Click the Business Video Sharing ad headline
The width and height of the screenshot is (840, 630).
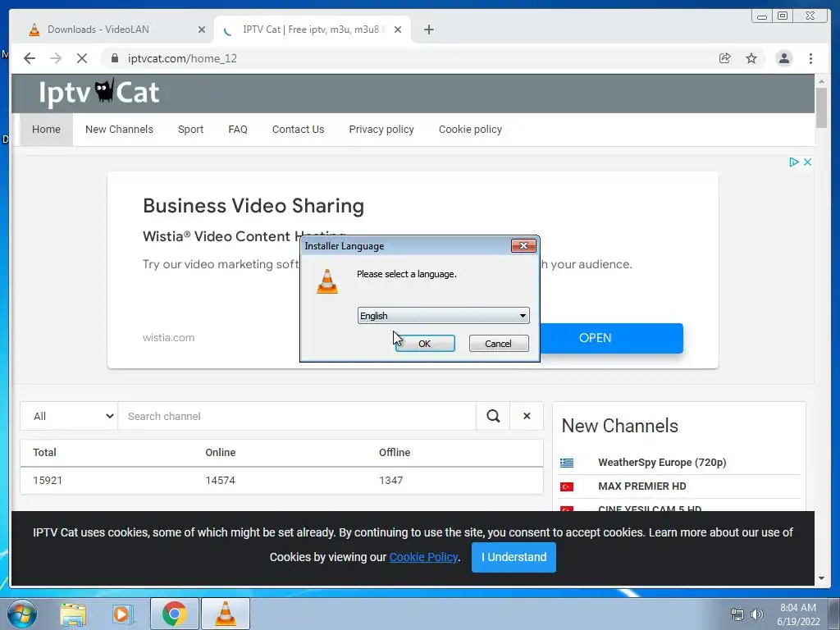253,206
